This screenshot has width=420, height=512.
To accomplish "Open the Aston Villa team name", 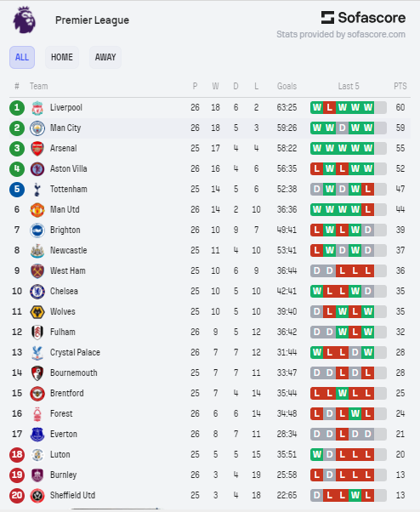I will coord(69,168).
